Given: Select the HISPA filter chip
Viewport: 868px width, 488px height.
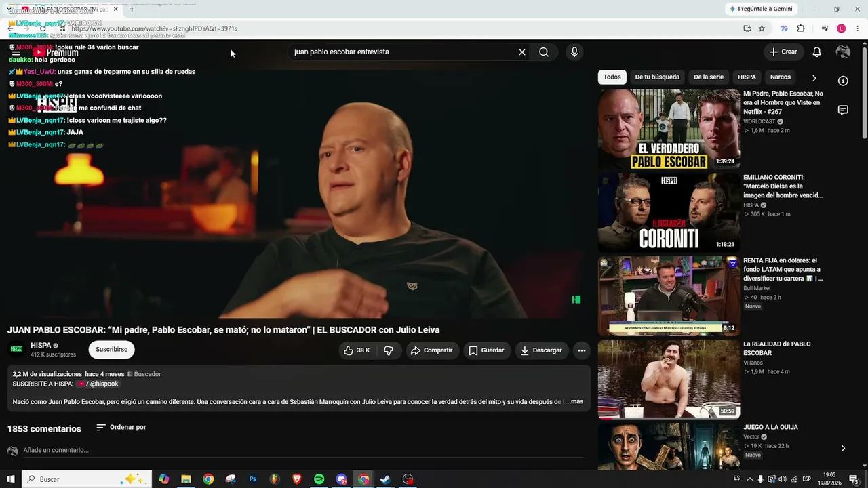Looking at the screenshot, I should 747,77.
